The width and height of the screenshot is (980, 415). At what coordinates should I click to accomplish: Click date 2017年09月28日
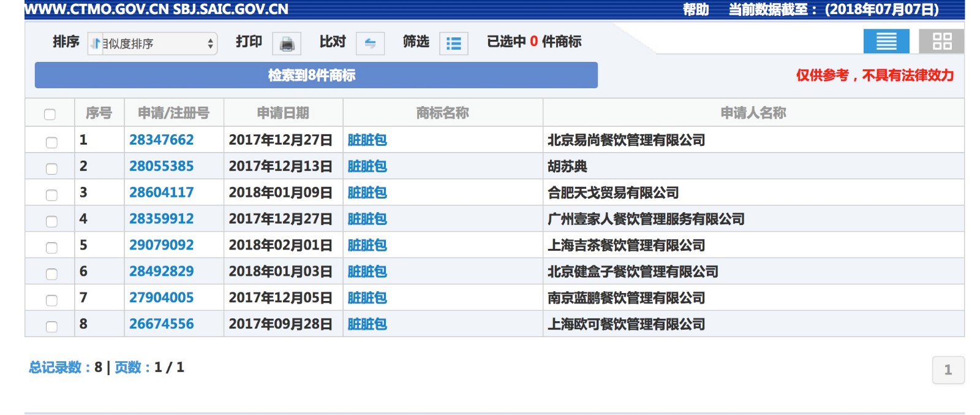point(281,324)
